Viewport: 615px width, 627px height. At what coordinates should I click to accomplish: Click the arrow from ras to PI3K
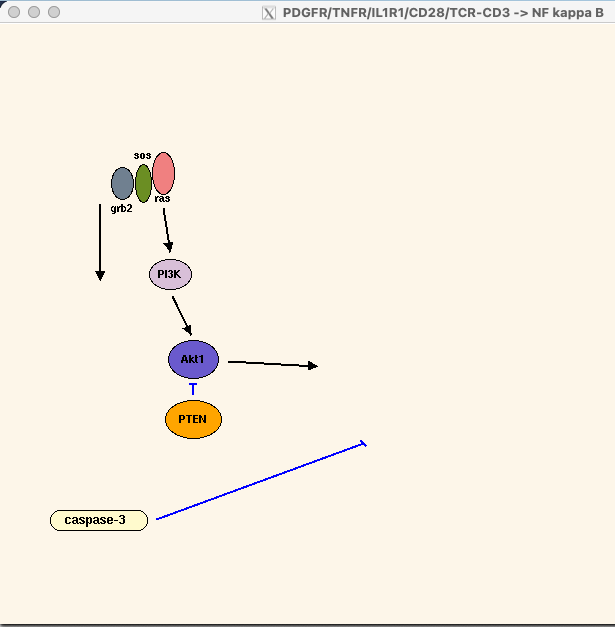tap(167, 230)
